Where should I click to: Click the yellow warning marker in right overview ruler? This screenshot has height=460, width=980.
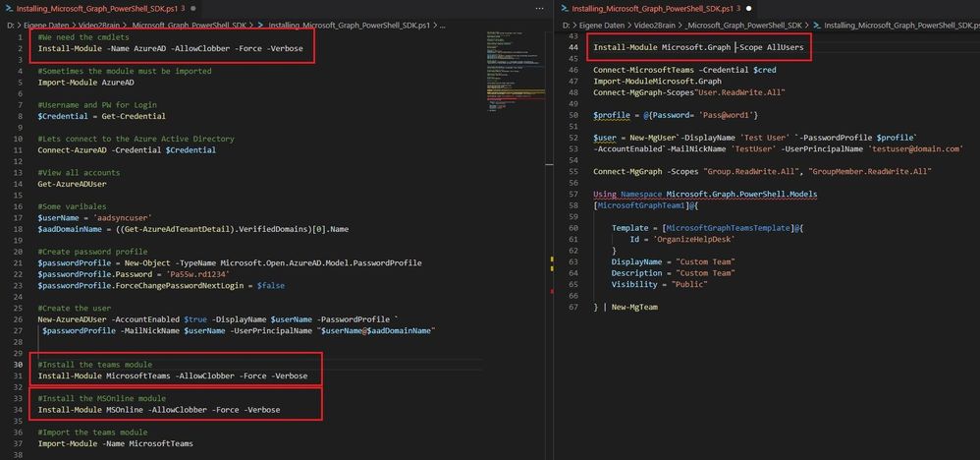[552, 259]
